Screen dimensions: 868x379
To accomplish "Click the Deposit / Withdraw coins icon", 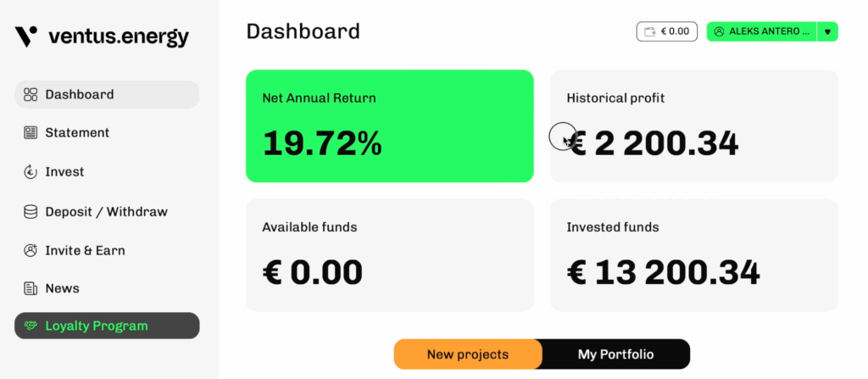I will (31, 211).
